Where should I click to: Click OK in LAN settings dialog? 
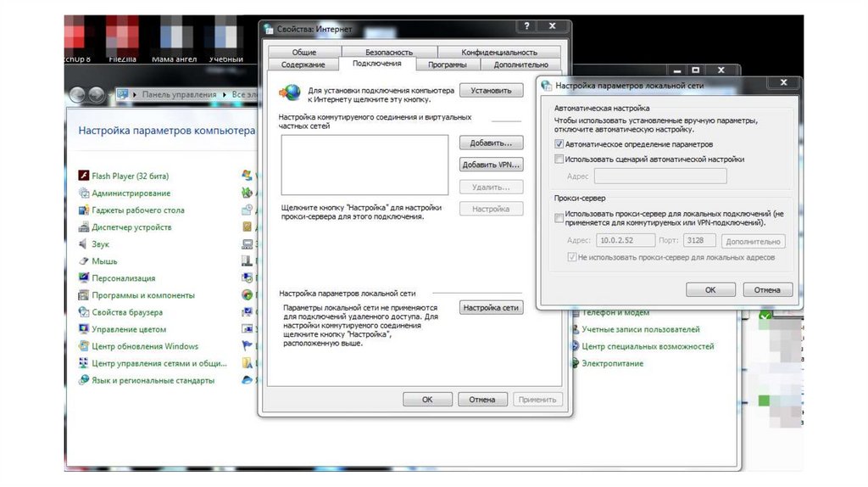[x=711, y=290]
